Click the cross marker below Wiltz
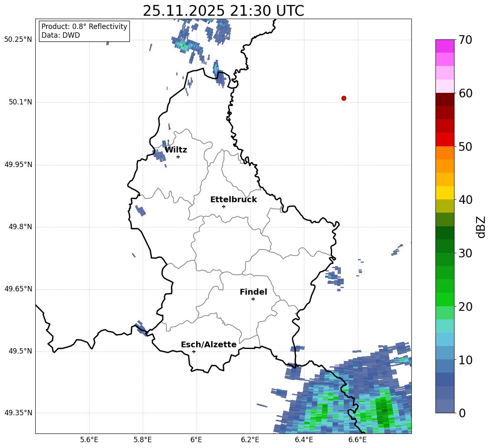This screenshot has height=448, width=491. click(x=178, y=157)
